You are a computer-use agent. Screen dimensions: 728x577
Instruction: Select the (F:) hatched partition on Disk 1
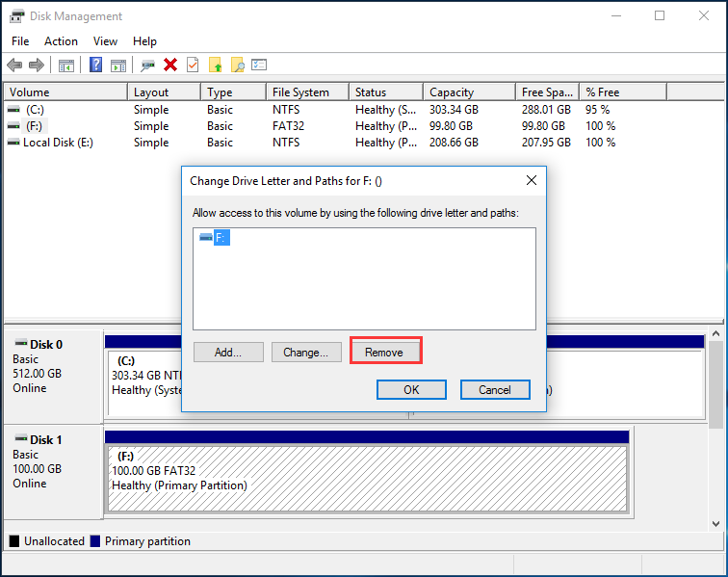point(367,479)
